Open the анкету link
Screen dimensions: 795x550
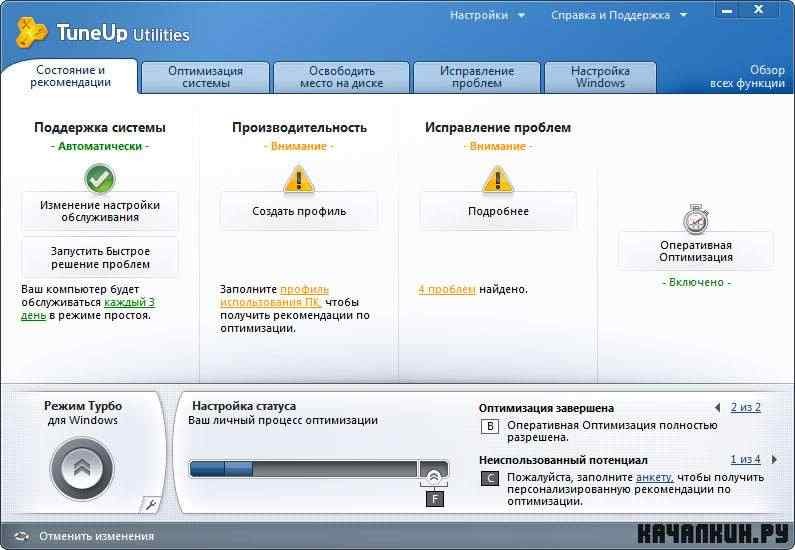pos(655,477)
